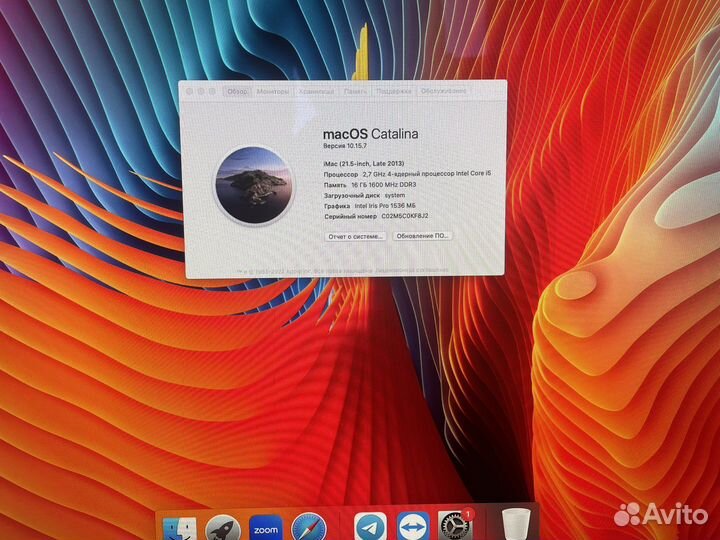Open Safari browser from the Dock
The image size is (720, 540).
point(309,527)
